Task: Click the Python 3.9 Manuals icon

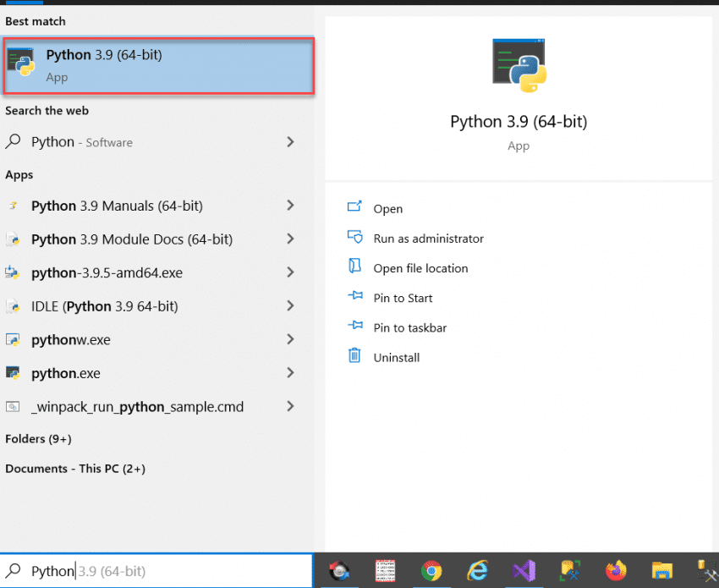Action: pyautogui.click(x=13, y=206)
